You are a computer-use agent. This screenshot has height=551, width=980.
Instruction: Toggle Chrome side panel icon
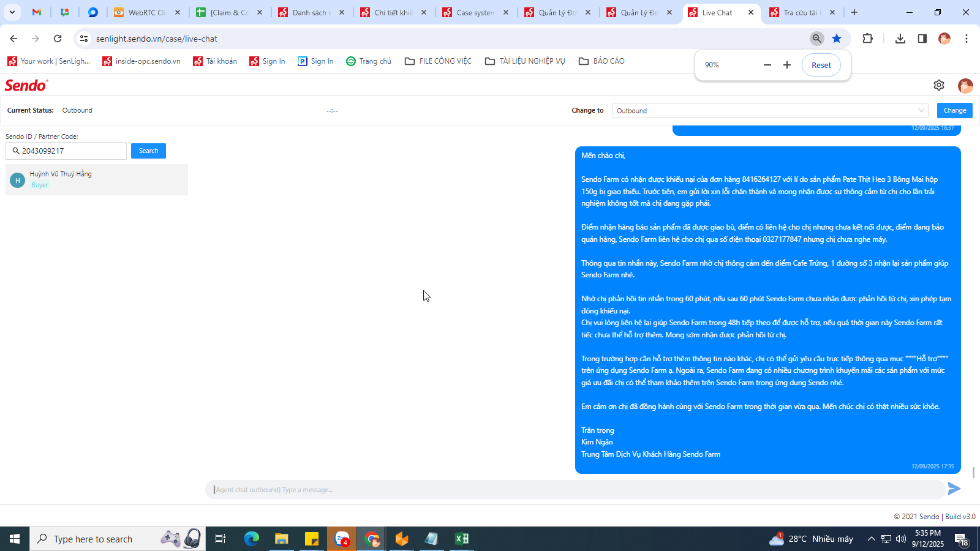click(922, 39)
